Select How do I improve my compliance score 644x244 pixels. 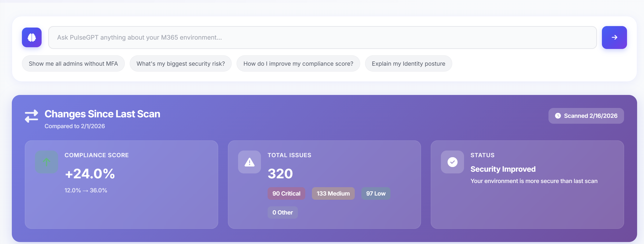click(x=298, y=63)
